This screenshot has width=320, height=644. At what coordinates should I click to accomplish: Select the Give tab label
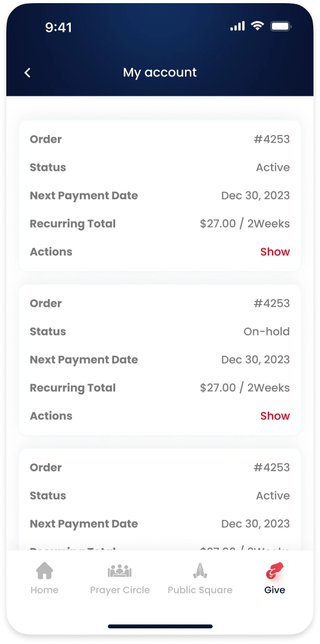click(x=275, y=590)
